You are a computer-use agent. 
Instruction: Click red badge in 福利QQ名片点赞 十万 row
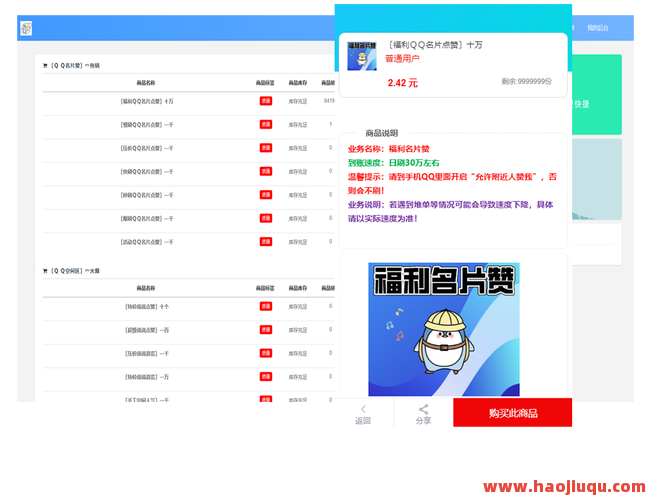[x=266, y=101]
